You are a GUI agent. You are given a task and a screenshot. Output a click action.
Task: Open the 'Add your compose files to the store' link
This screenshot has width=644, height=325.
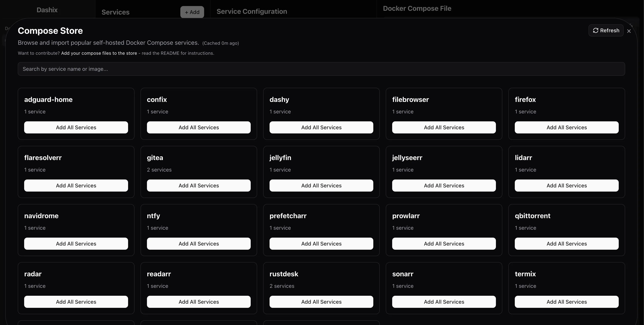point(99,53)
